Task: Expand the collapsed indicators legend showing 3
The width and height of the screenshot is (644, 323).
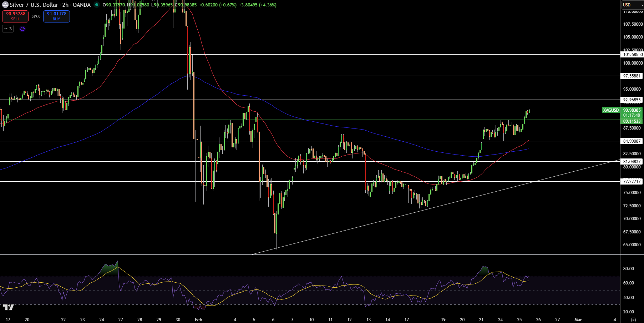Action: coord(8,29)
